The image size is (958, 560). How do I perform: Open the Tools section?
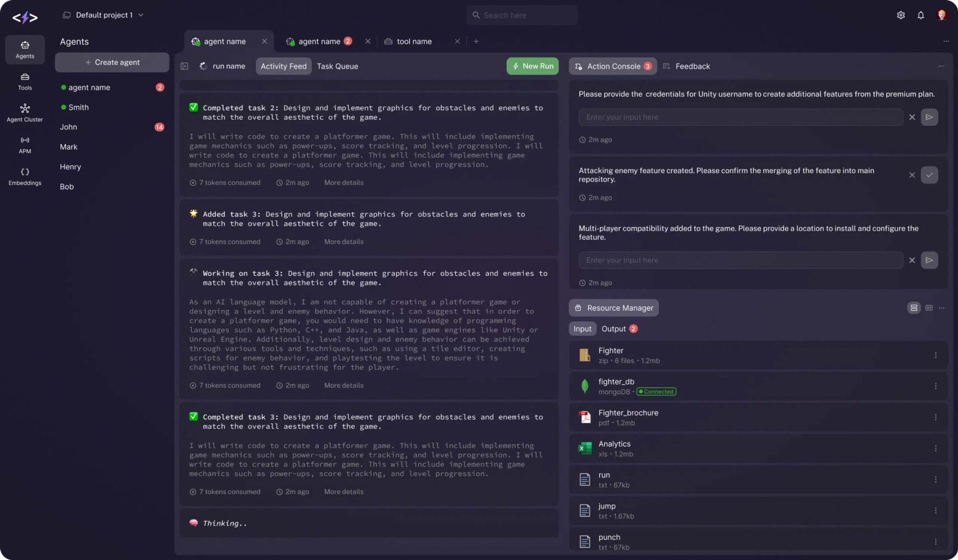pyautogui.click(x=25, y=82)
